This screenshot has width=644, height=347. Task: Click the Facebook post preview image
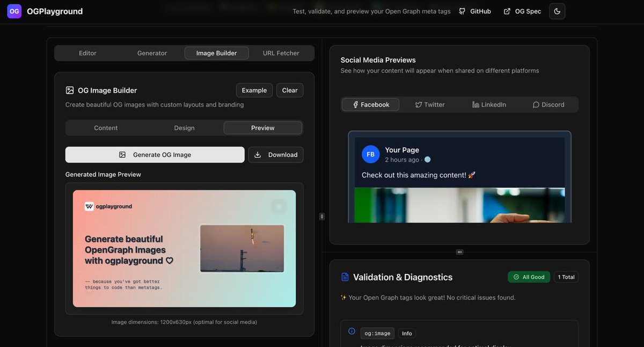click(x=459, y=205)
